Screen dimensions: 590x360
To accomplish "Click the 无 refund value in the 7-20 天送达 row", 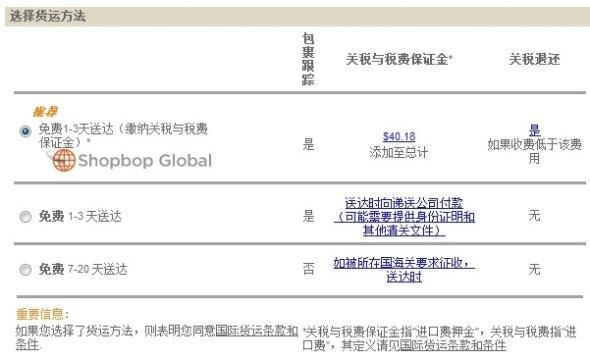I will [x=534, y=269].
